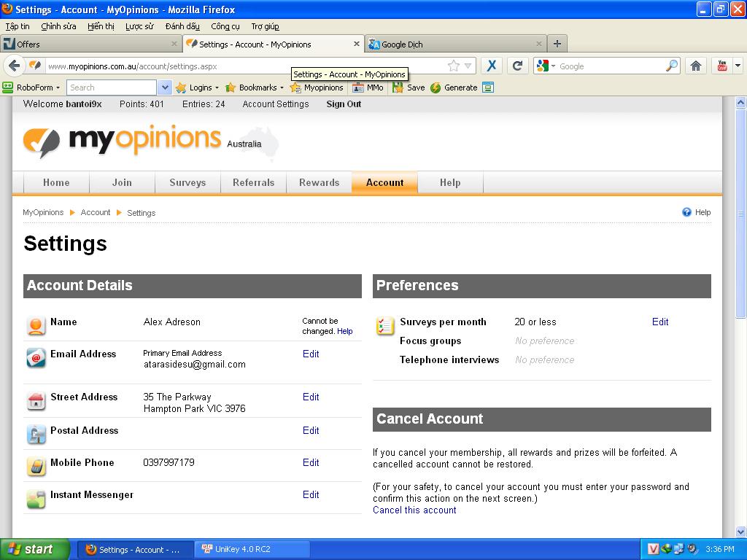Edit the Street Address

311,397
